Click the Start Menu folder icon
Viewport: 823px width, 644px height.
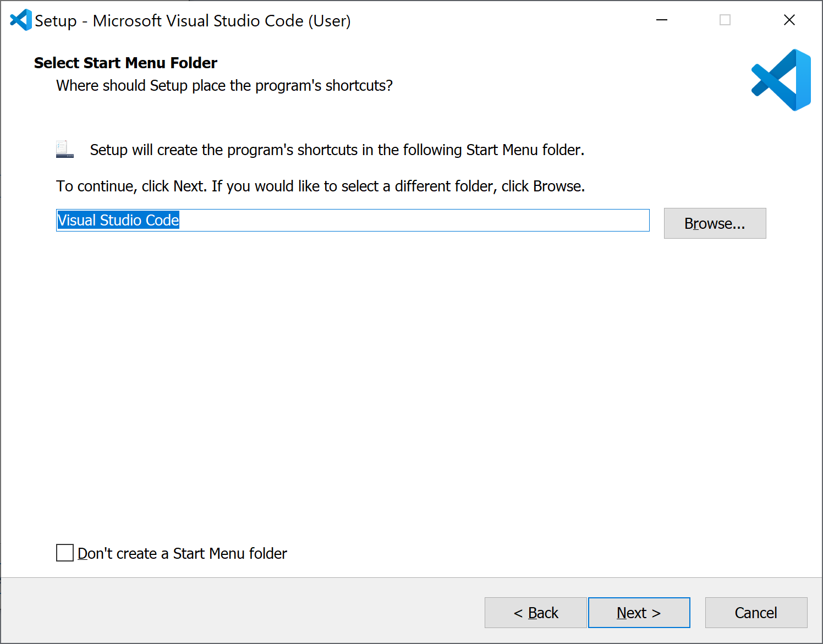tap(64, 149)
